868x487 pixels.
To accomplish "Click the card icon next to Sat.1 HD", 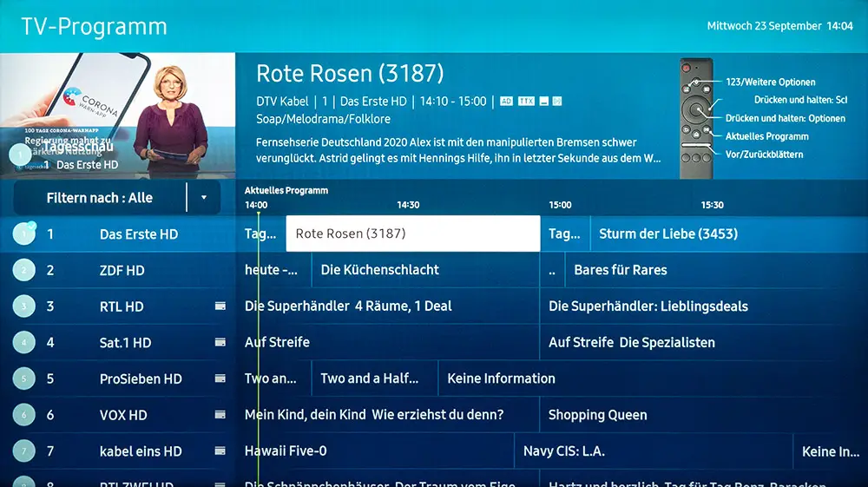I will pyautogui.click(x=220, y=343).
